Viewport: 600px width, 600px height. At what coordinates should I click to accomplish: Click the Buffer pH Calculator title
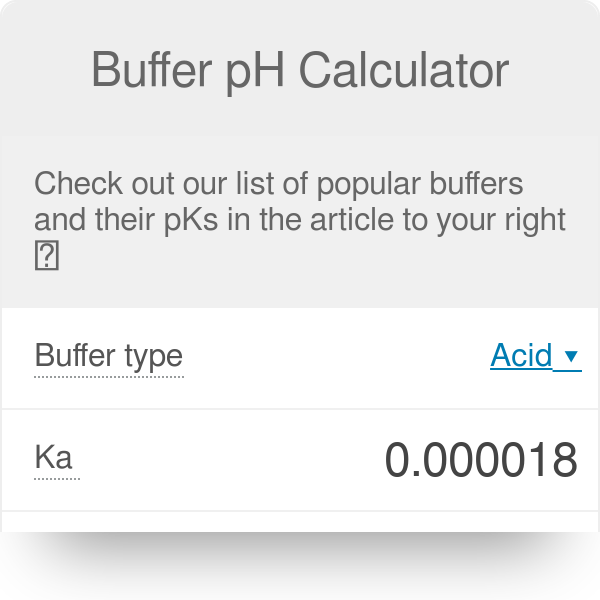point(300,70)
